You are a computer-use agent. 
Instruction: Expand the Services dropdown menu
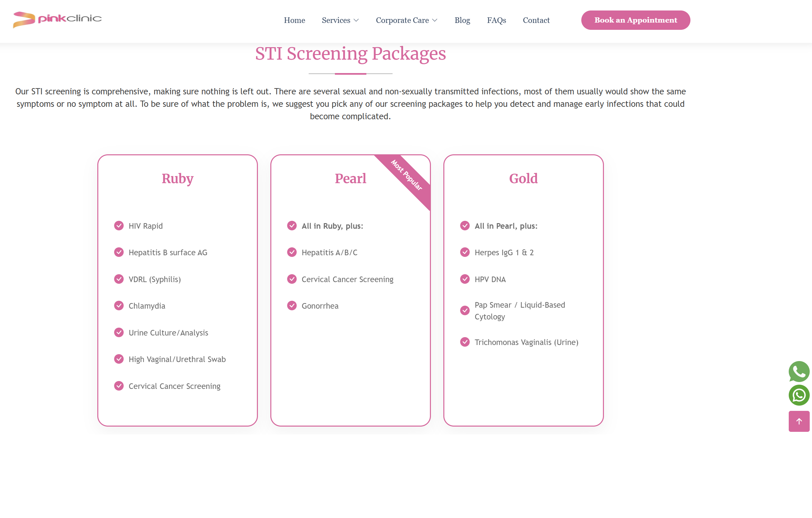(336, 20)
